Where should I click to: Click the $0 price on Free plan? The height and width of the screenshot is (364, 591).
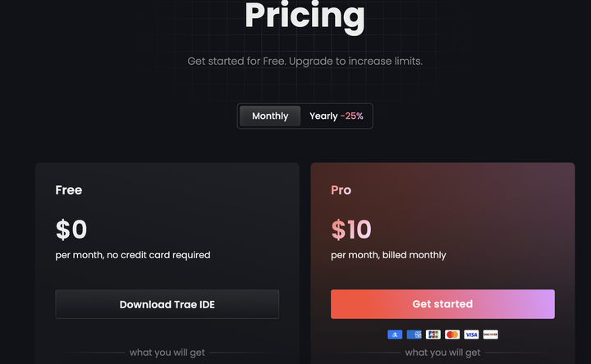pyautogui.click(x=71, y=230)
